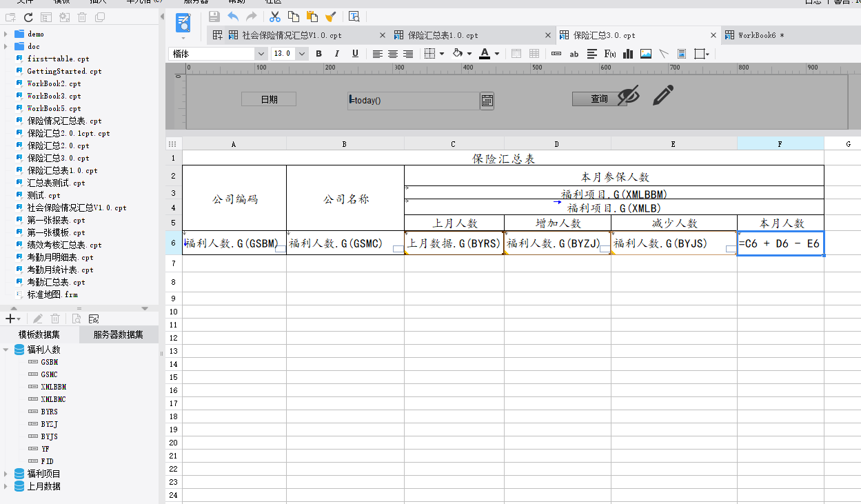Collapse the 福利人数 dataset

[x=6, y=350]
